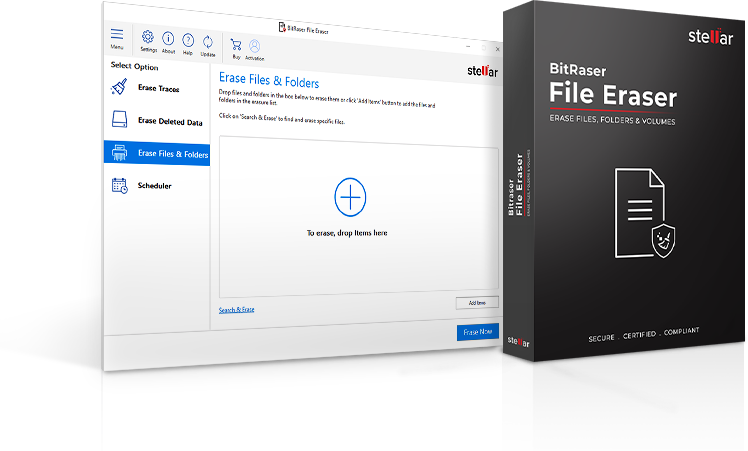
Task: Click the Search & Erase link
Action: click(237, 310)
